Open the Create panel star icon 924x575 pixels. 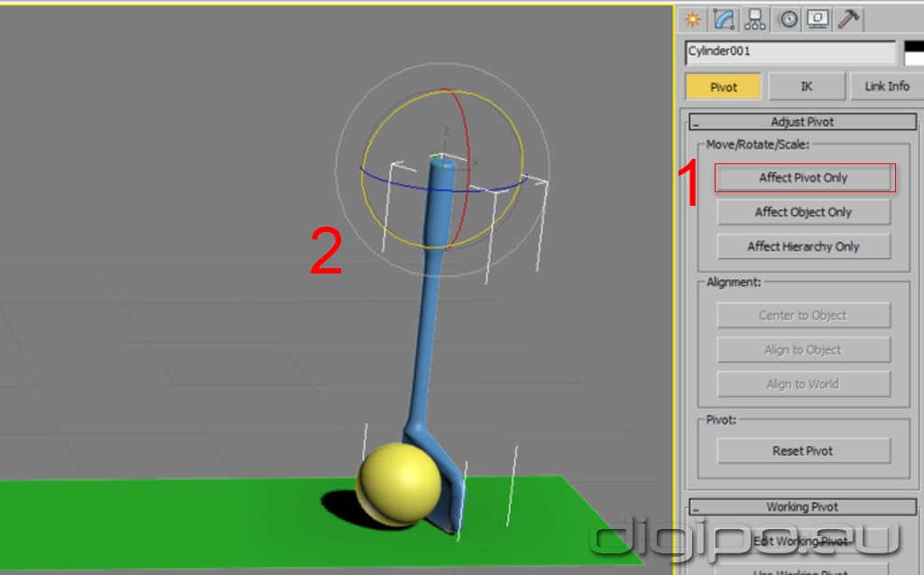(693, 19)
